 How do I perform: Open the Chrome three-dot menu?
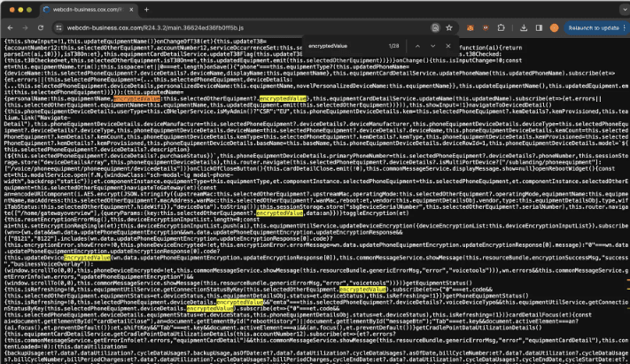[624, 27]
